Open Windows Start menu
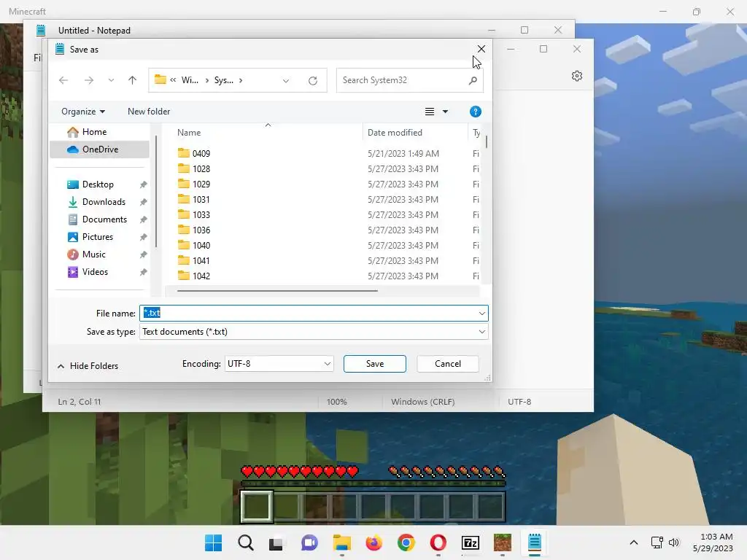 tap(213, 542)
